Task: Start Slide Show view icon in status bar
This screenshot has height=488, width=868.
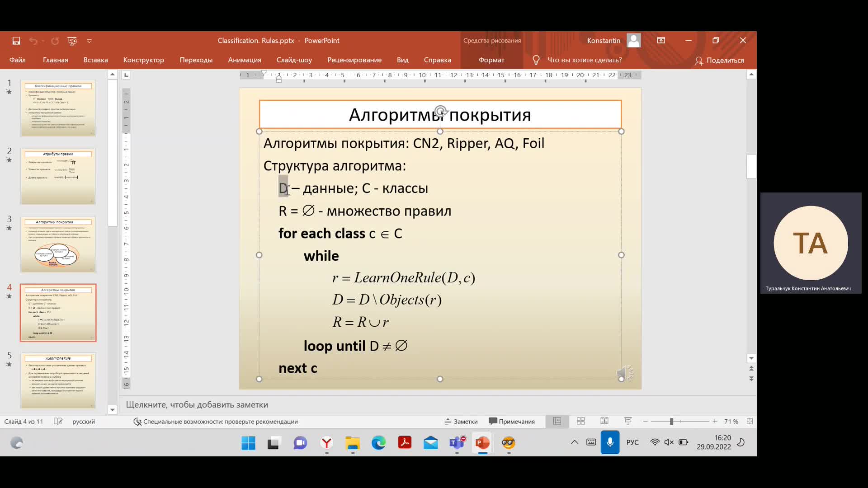Action: (628, 421)
